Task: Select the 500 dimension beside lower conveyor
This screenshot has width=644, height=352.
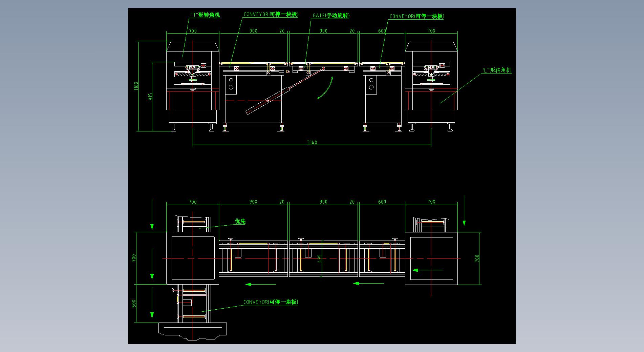Action: point(134,304)
